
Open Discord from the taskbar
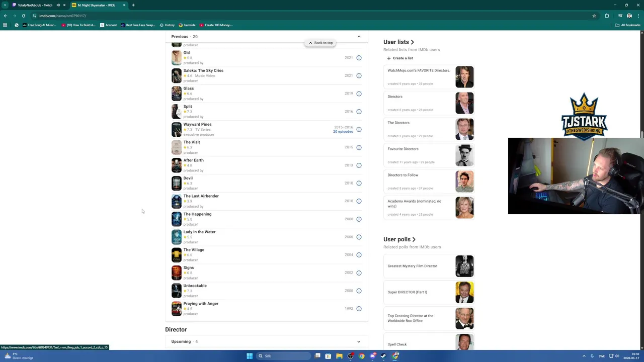[x=373, y=356]
